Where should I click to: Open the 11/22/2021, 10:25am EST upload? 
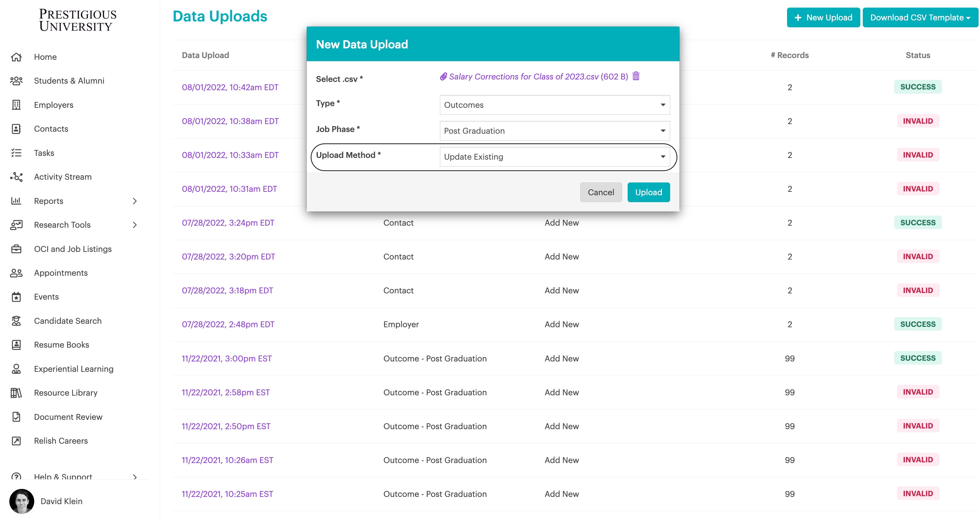pos(228,494)
